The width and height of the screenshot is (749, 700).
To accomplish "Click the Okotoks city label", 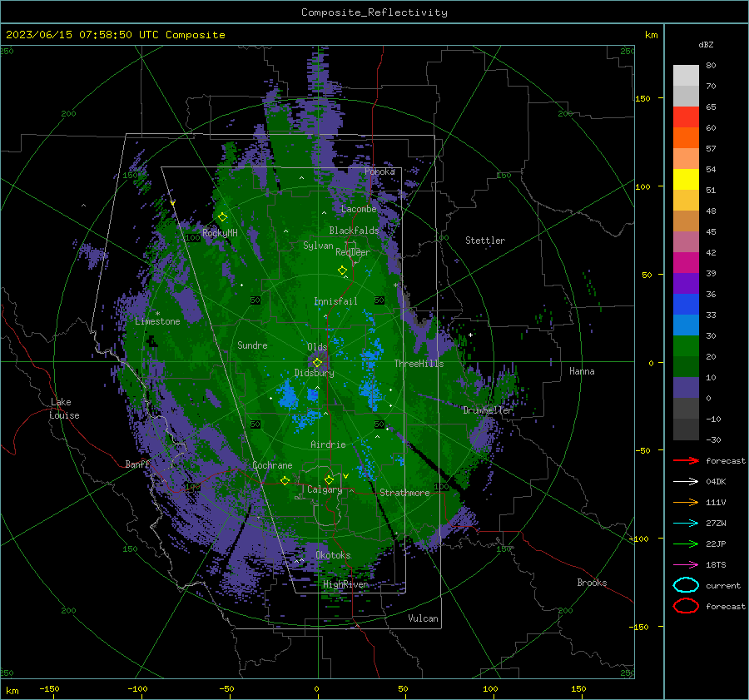I will [x=333, y=555].
